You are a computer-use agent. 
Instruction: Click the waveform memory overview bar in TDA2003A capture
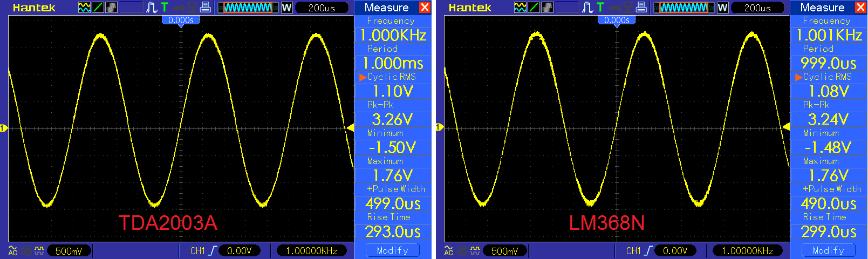248,8
